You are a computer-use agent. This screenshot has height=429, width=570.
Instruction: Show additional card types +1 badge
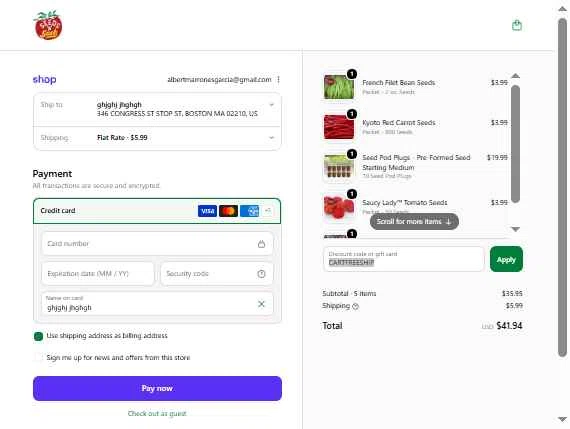(268, 211)
